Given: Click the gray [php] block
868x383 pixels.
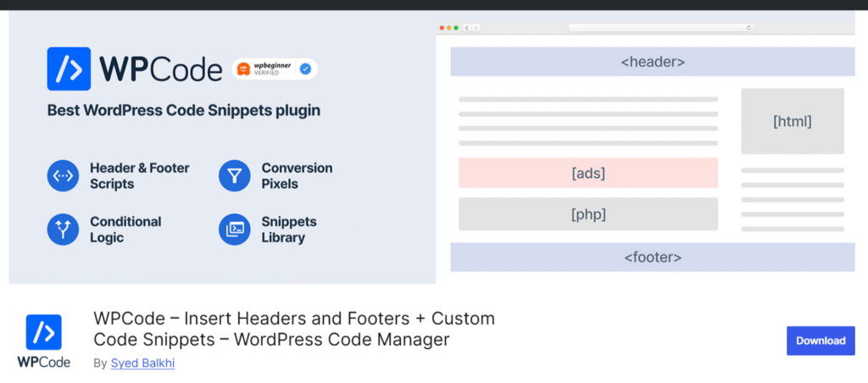Looking at the screenshot, I should tap(588, 214).
